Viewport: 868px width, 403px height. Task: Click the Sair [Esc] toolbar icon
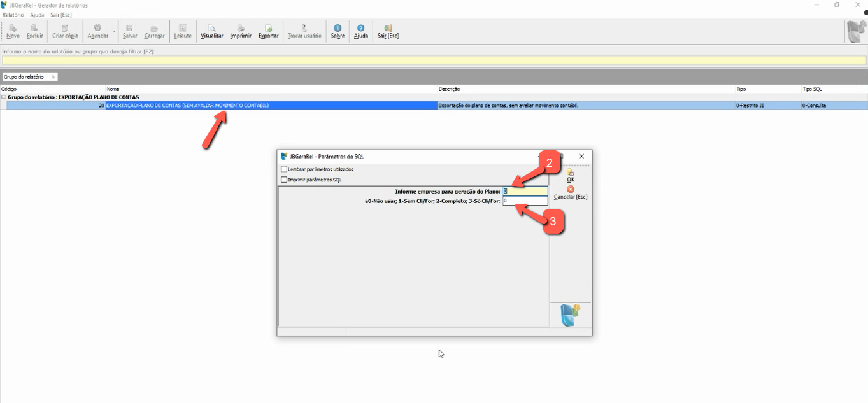click(388, 28)
